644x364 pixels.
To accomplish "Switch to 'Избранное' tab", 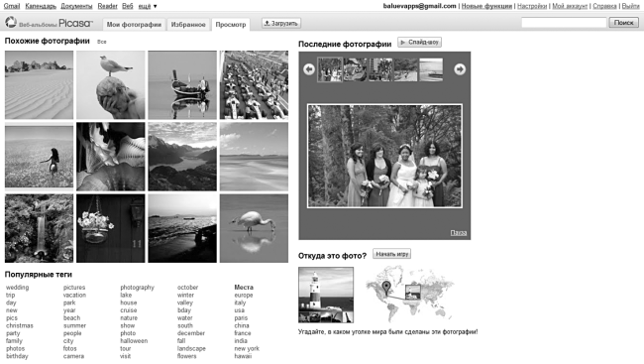I will 188,24.
